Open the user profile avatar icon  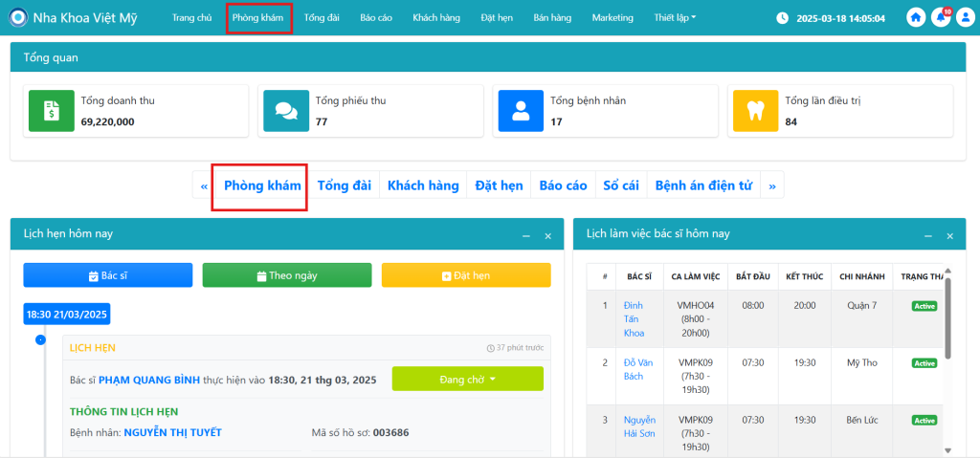(x=964, y=18)
